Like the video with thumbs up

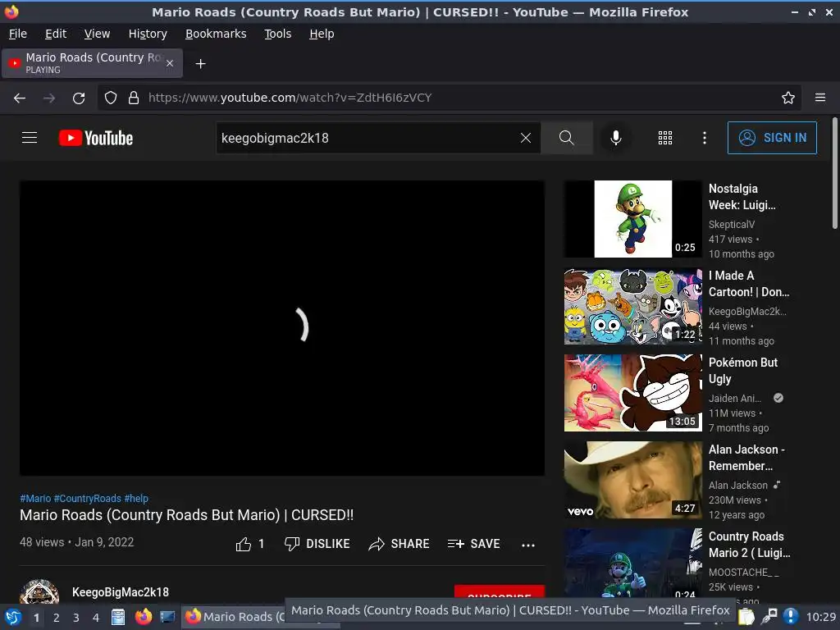(x=249, y=544)
